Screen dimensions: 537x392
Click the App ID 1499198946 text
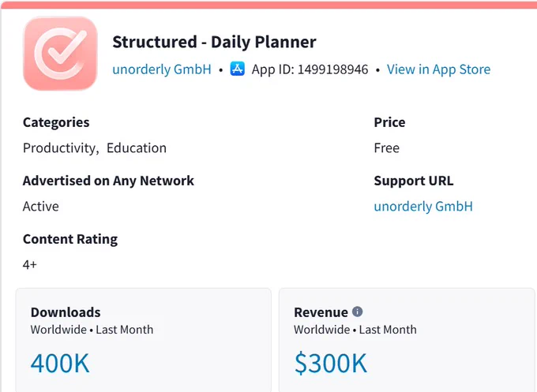310,69
